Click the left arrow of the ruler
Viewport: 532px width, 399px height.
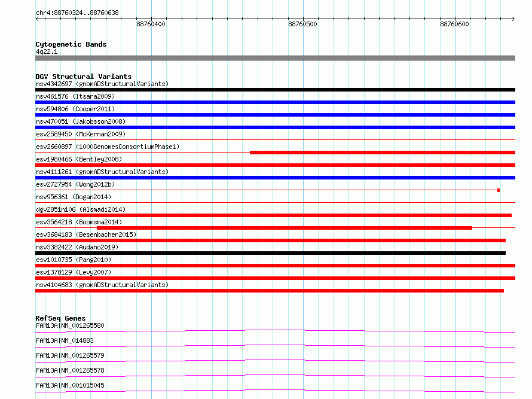38,19
